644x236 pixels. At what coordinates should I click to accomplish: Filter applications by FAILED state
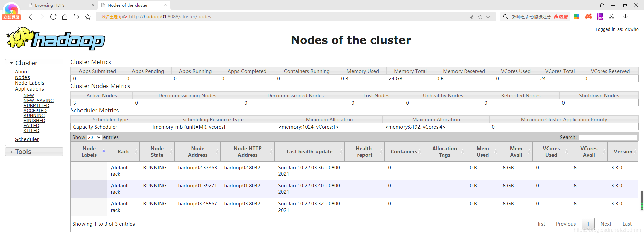tap(32, 126)
